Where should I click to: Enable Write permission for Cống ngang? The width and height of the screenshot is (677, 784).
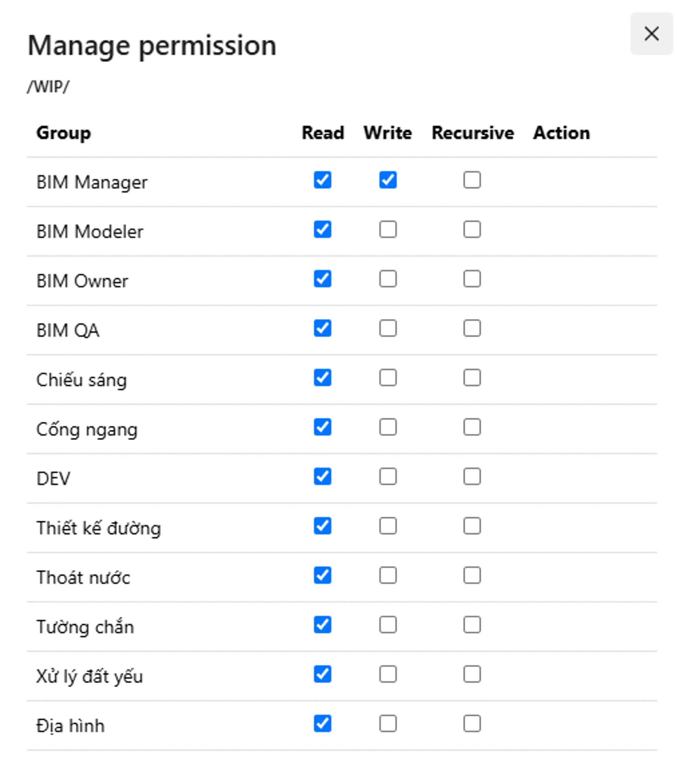[388, 427]
